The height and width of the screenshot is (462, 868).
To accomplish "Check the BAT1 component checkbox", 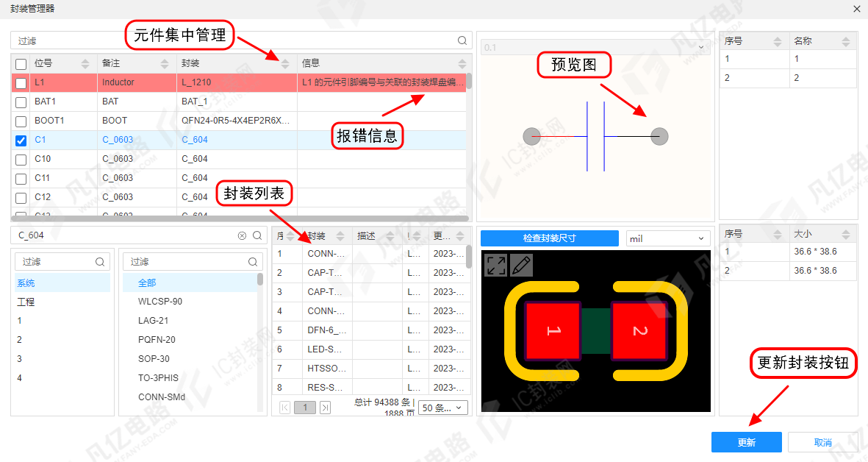I will click(21, 102).
